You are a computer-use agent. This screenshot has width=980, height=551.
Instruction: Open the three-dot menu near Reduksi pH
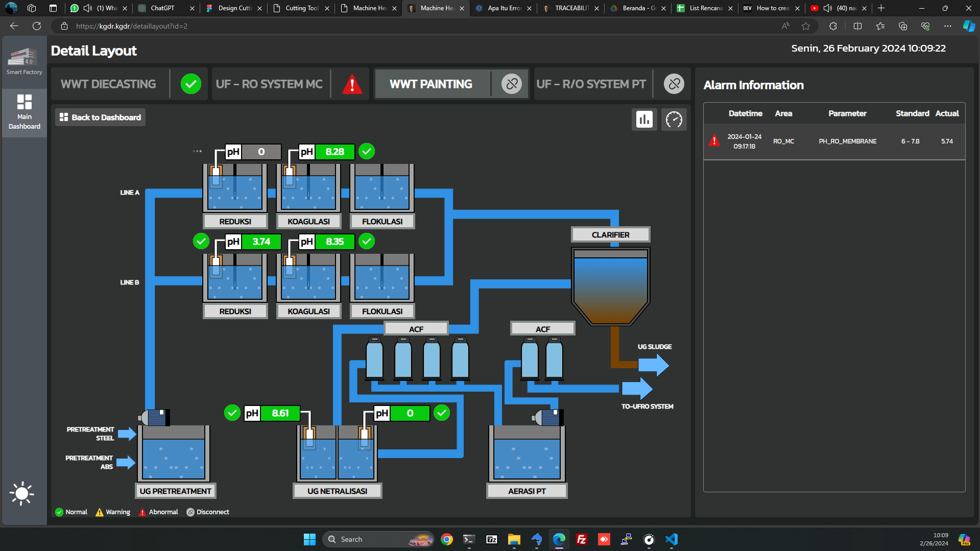point(197,151)
